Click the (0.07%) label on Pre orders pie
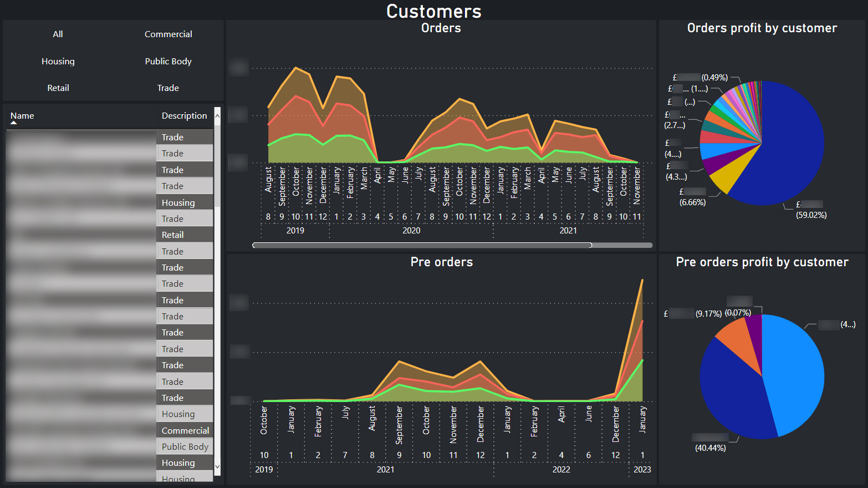Viewport: 868px width, 488px height. tap(738, 313)
